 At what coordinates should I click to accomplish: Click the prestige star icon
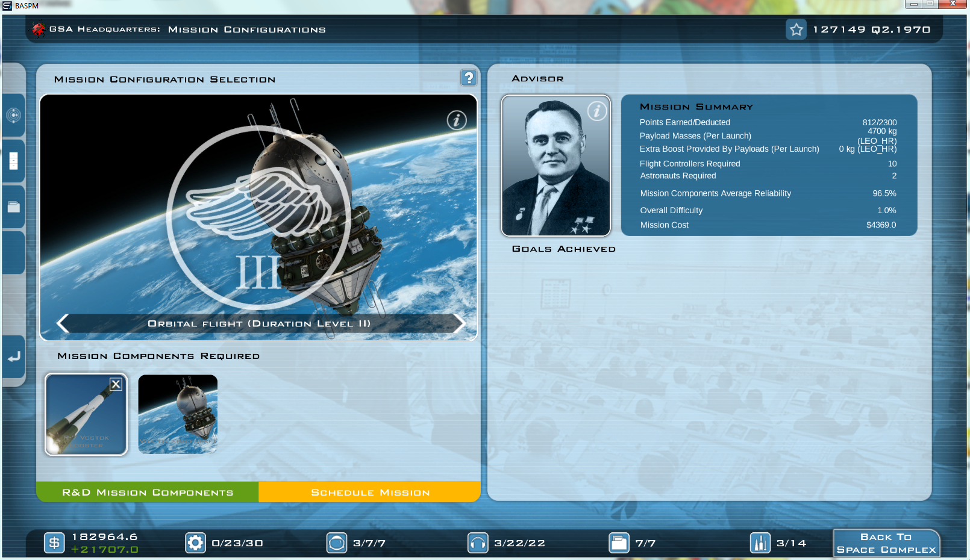(796, 30)
